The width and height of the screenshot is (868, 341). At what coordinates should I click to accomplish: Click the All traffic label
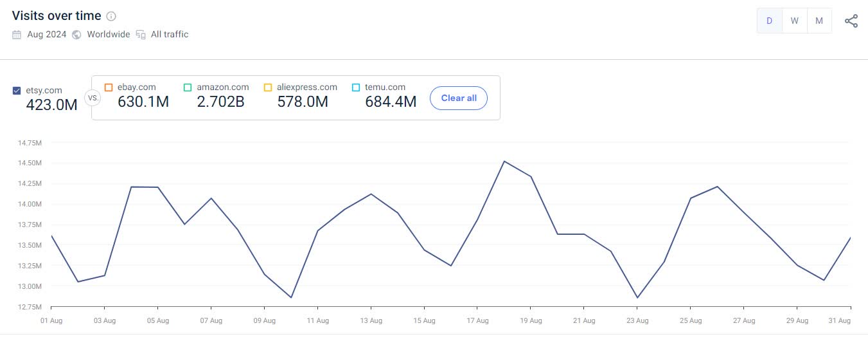[x=170, y=35]
